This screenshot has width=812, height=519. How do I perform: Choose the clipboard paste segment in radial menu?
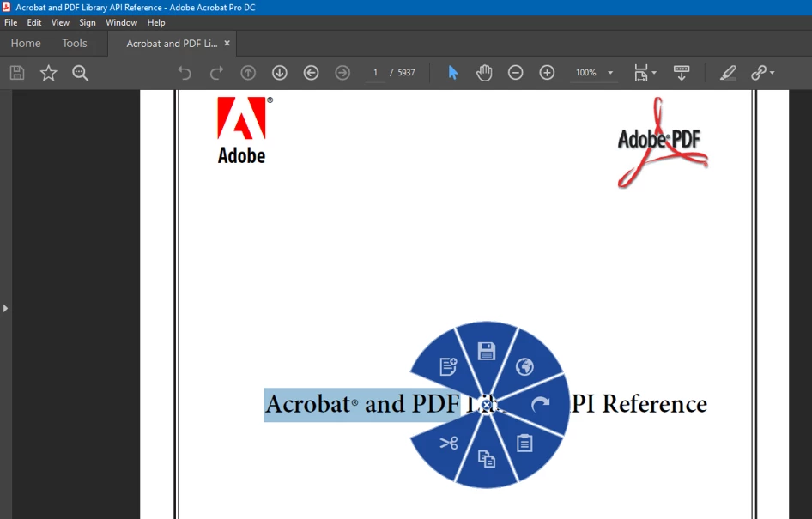coord(524,443)
